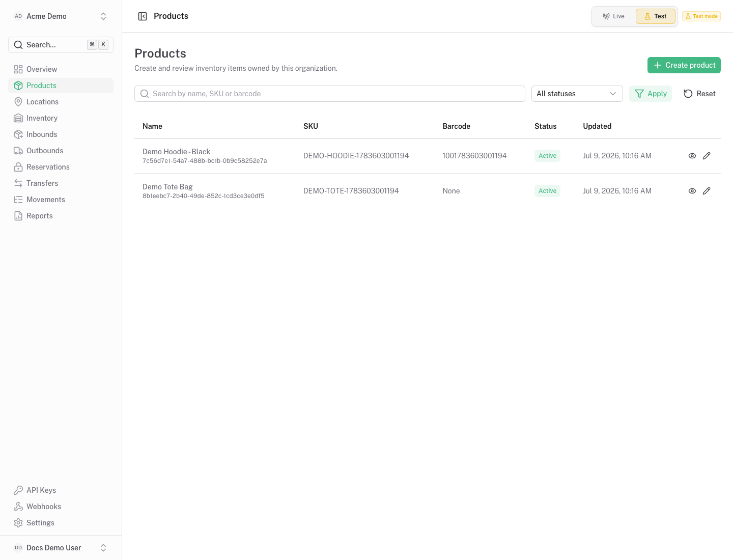Open Demo Hoodie - Black product name
The image size is (733, 560).
(x=176, y=152)
